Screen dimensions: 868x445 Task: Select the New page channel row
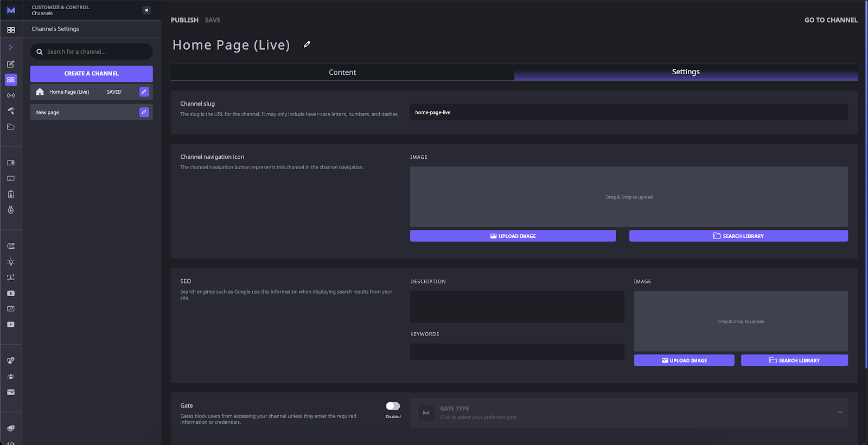[x=91, y=112]
